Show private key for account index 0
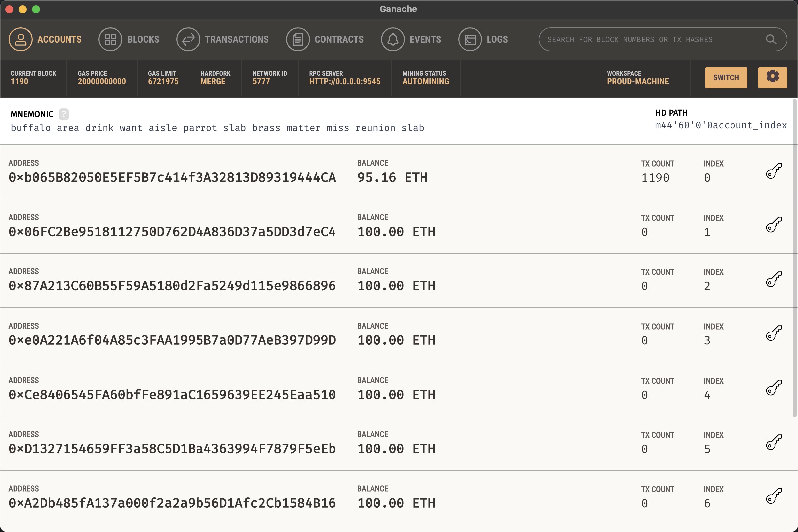The height and width of the screenshot is (532, 798). (x=774, y=170)
